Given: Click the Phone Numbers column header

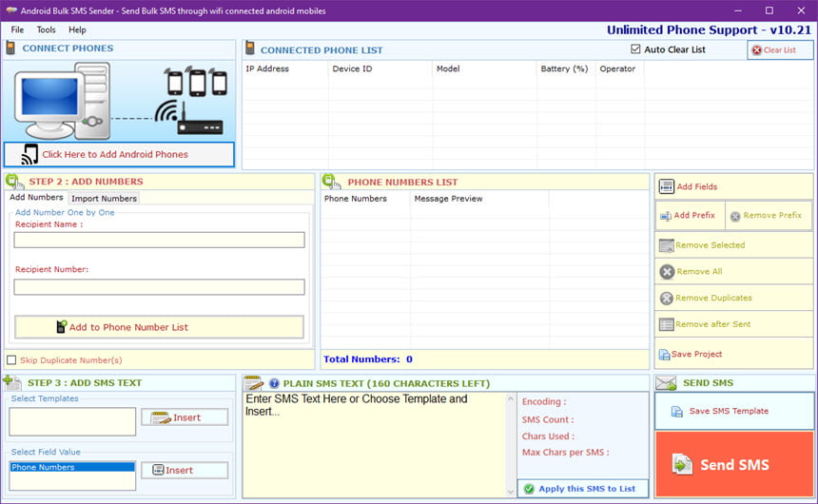Looking at the screenshot, I should [365, 199].
